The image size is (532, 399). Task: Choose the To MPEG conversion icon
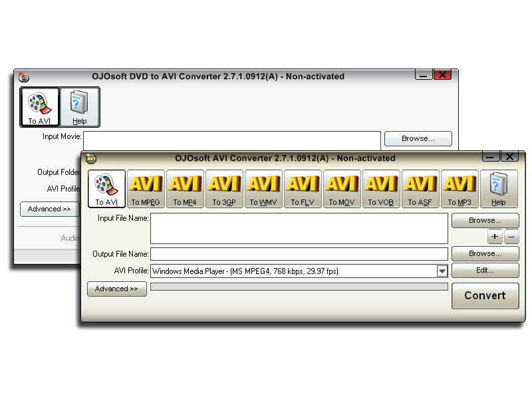click(x=146, y=189)
